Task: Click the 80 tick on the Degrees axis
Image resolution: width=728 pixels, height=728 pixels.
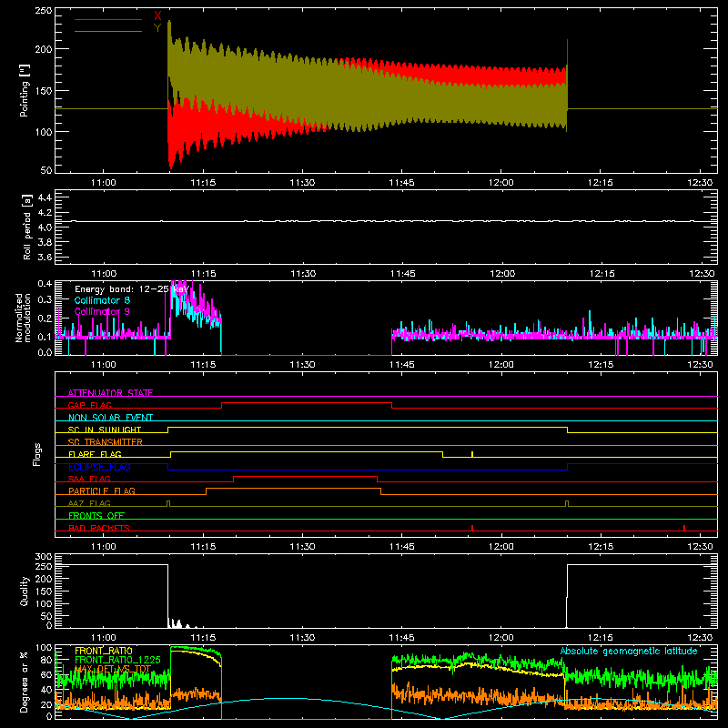Action: [46, 661]
